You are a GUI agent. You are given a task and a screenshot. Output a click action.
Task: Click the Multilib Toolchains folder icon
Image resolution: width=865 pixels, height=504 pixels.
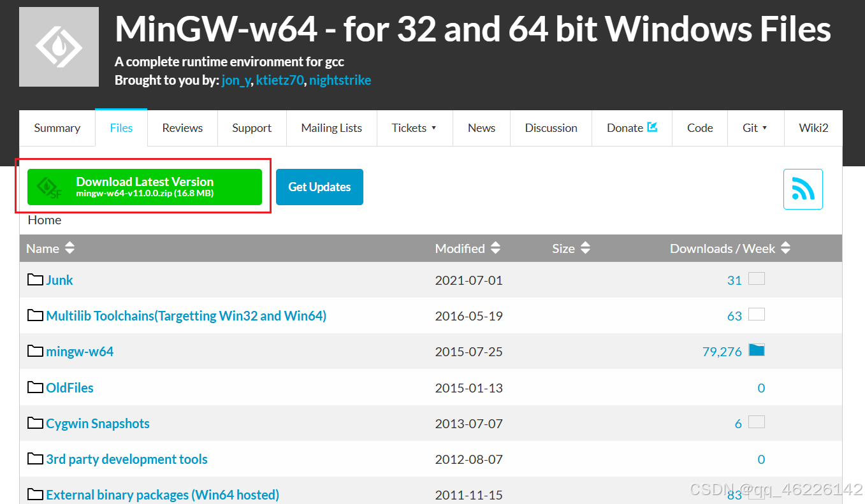pyautogui.click(x=35, y=315)
